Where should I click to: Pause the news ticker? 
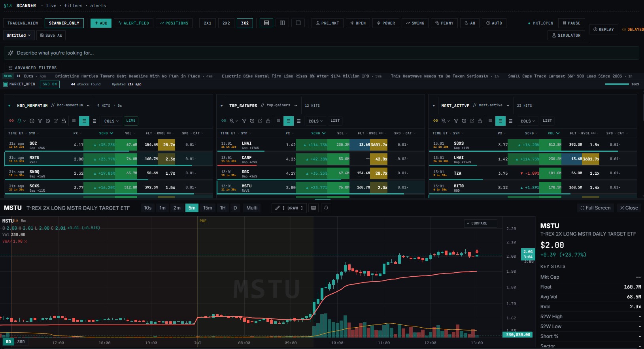(x=19, y=76)
